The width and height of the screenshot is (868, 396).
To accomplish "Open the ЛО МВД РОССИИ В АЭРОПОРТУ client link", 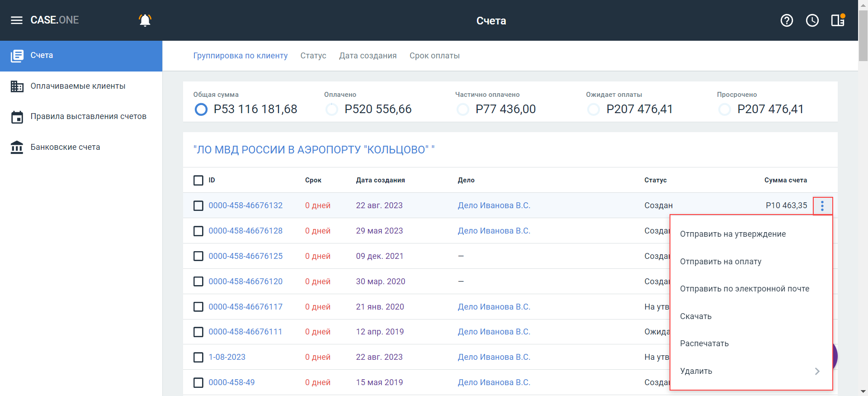I will [x=314, y=150].
